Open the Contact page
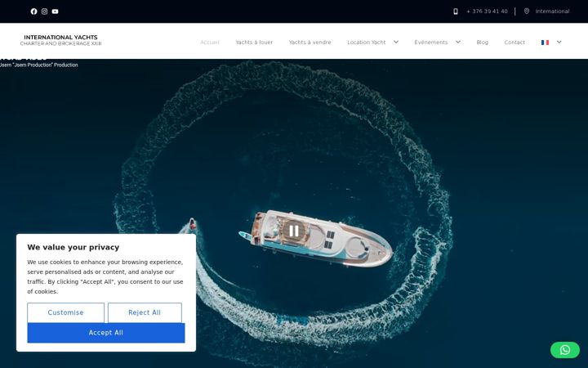 pos(514,43)
